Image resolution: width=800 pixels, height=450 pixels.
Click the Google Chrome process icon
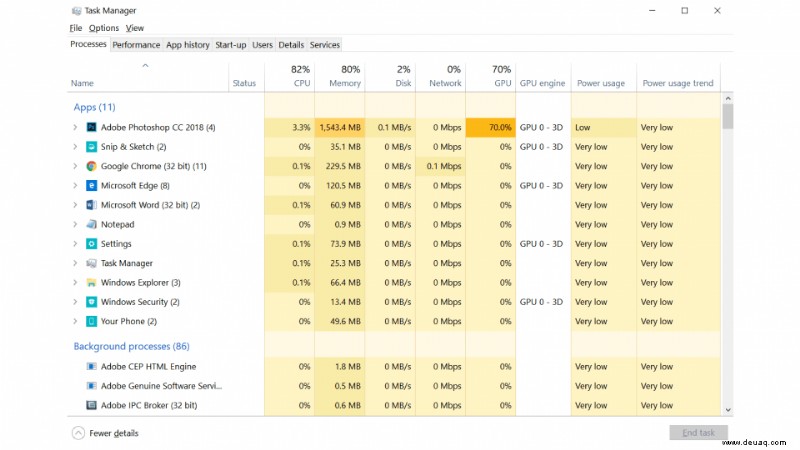(91, 166)
